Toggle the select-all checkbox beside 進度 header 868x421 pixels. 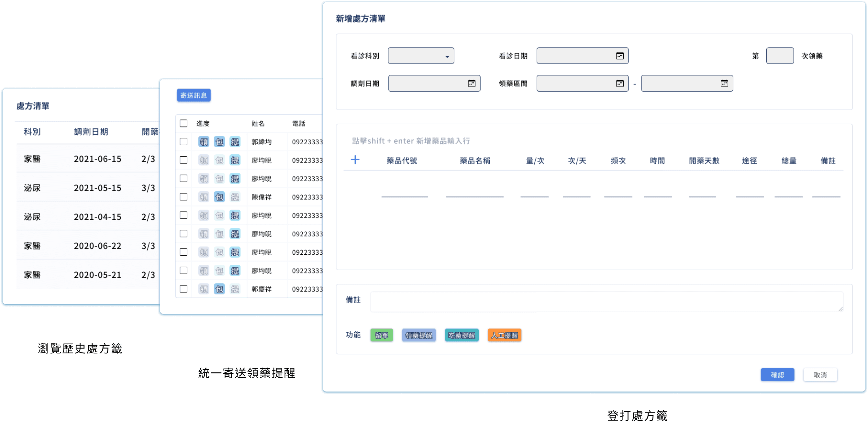pos(183,124)
